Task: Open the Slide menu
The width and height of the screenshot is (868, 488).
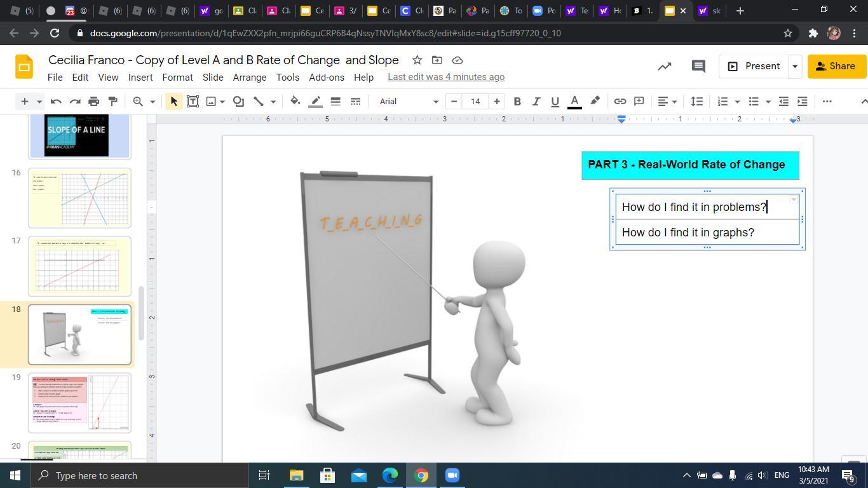Action: point(213,77)
